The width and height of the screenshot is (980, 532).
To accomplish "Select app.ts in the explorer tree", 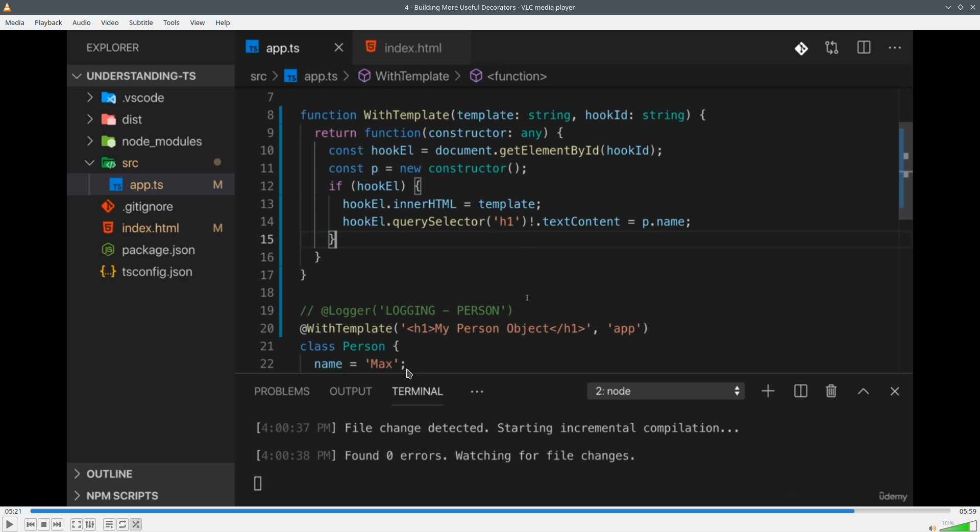I will pyautogui.click(x=151, y=185).
